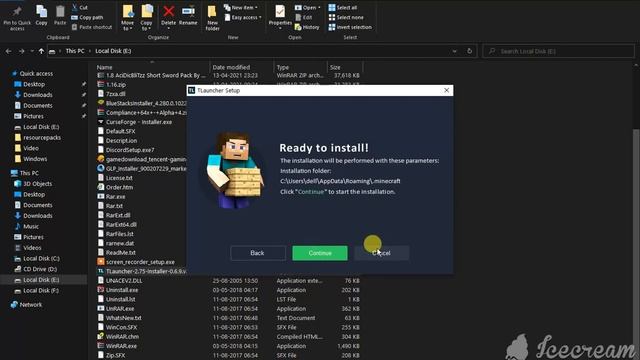Screen dimensions: 640x360
Task: Click the Paste ribbon icon
Action: coord(60,16)
